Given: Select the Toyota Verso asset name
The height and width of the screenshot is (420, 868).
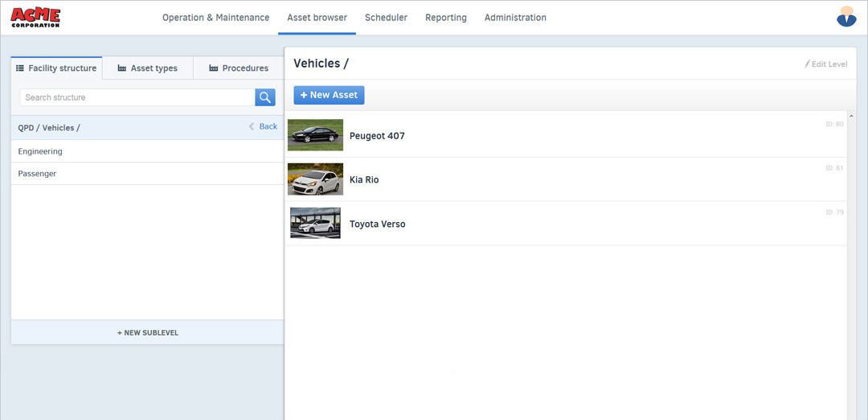Looking at the screenshot, I should point(378,224).
